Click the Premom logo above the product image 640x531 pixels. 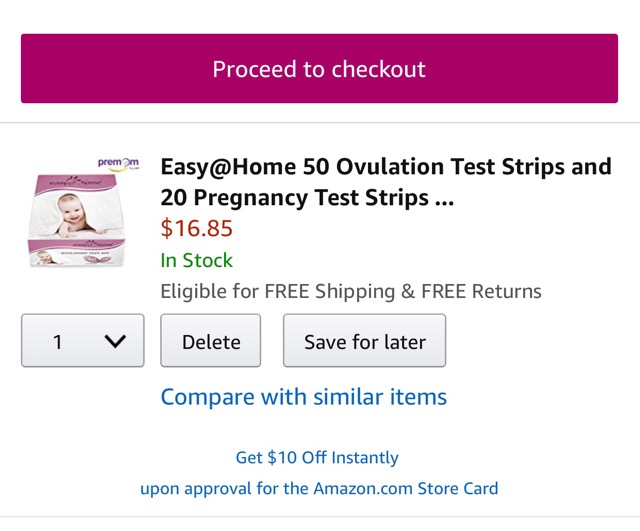click(x=118, y=163)
